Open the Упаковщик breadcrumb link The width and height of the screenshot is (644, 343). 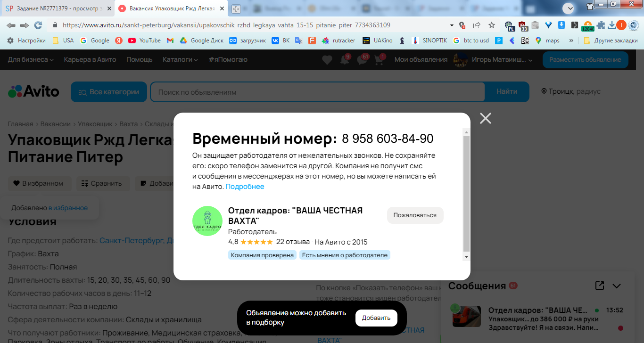[x=95, y=124]
